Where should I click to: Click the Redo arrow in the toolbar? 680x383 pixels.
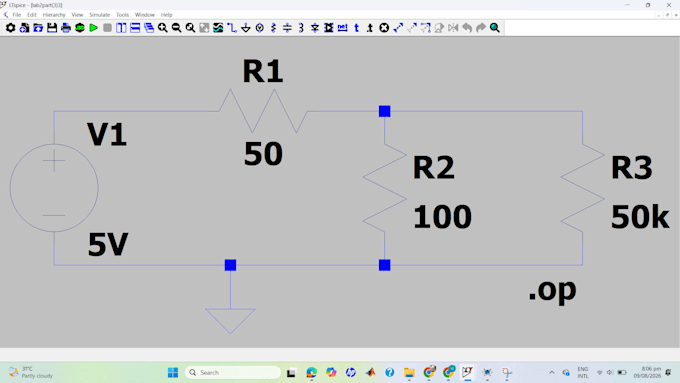481,28
